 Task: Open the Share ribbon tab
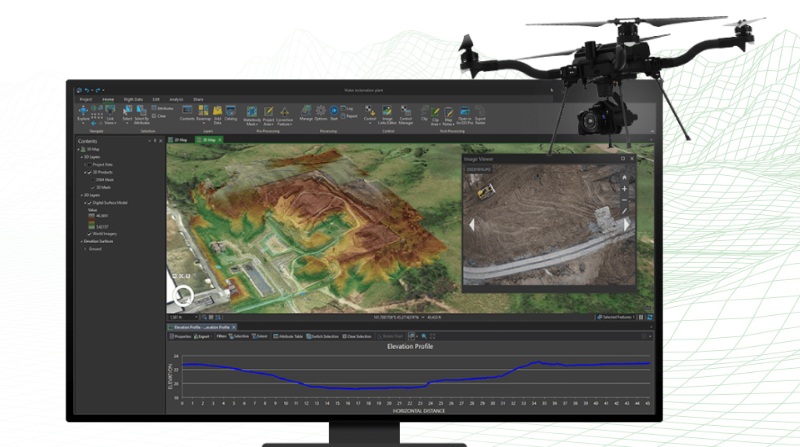point(198,100)
